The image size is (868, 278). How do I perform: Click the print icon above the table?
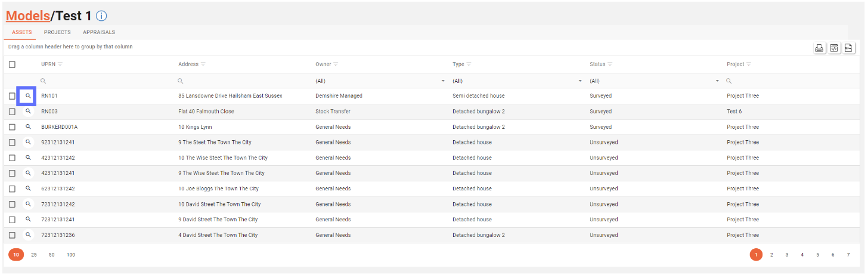(x=820, y=48)
